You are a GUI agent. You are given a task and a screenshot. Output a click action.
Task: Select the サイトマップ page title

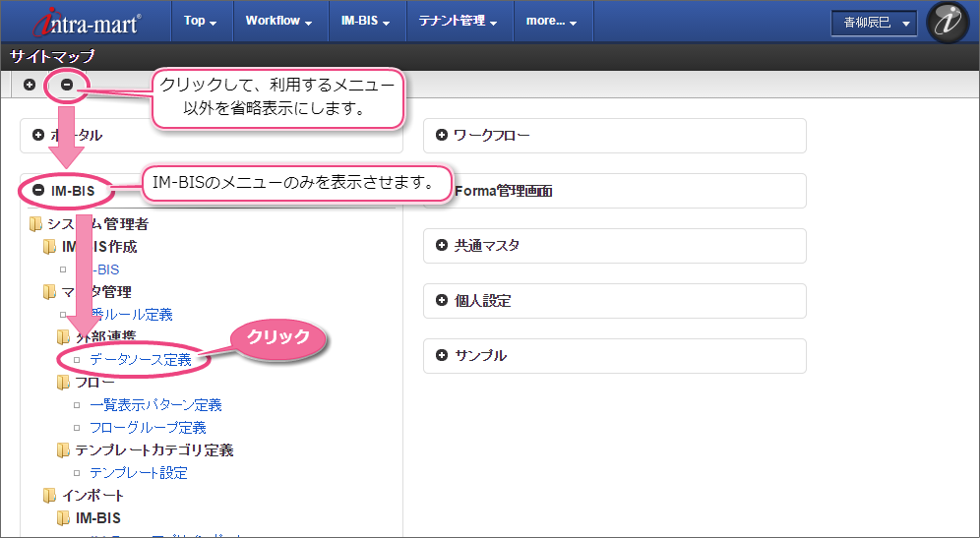52,56
